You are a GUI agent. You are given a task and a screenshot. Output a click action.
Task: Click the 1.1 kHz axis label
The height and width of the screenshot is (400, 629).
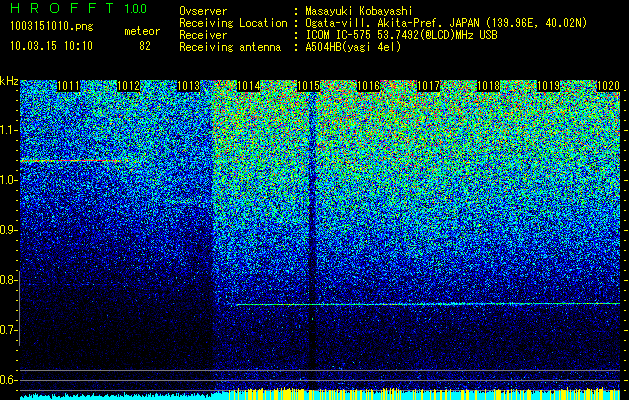point(7,130)
